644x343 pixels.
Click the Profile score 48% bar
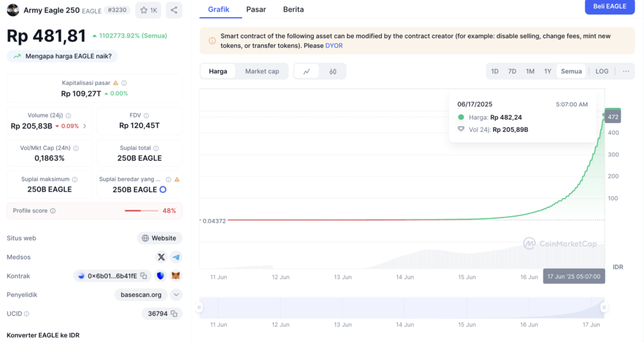click(x=142, y=211)
